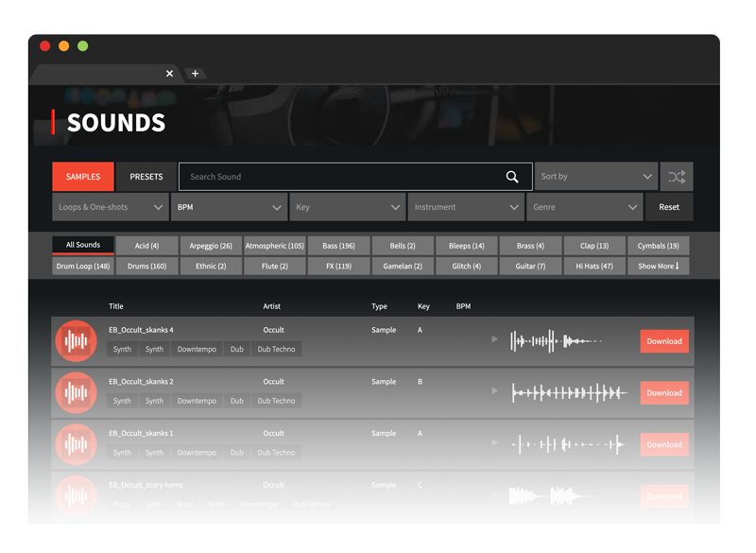Play EB_Occult_skanks 1 preview

pos(494,442)
